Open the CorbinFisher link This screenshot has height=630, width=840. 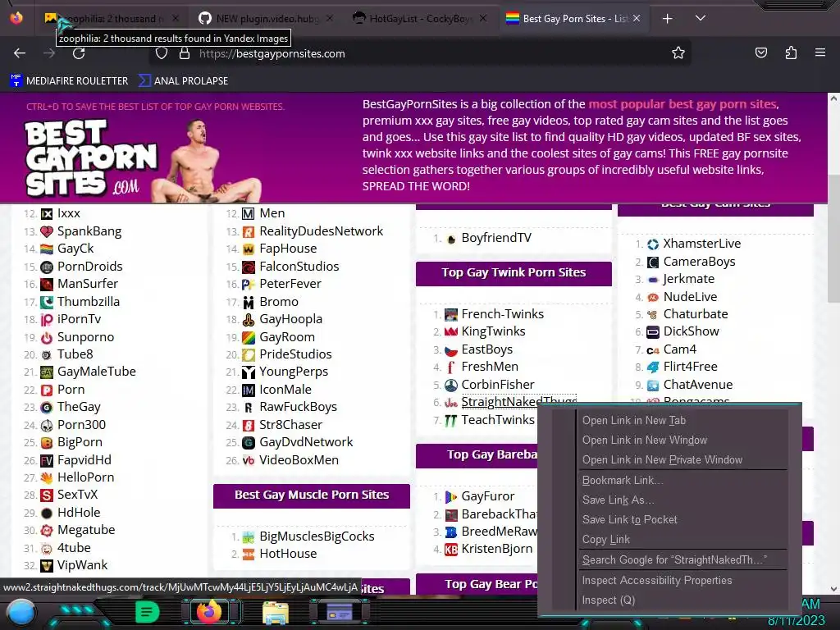(x=498, y=385)
